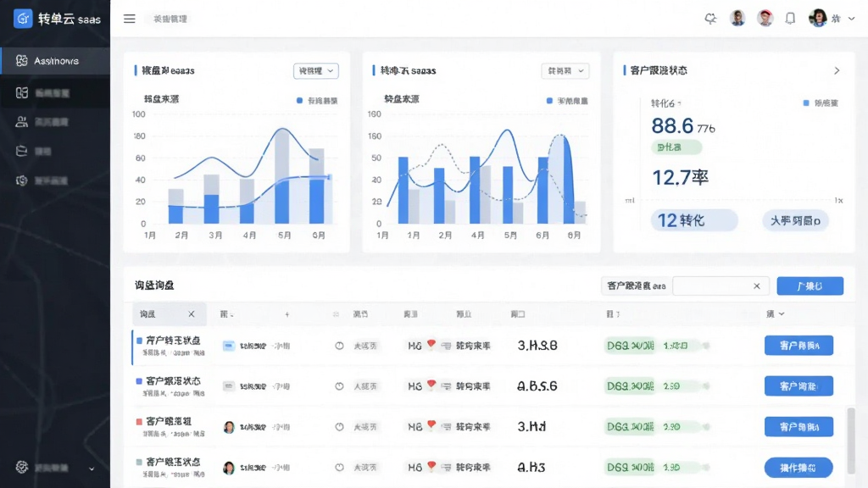Click the plus icon in the table header
868x488 pixels.
[x=287, y=314]
